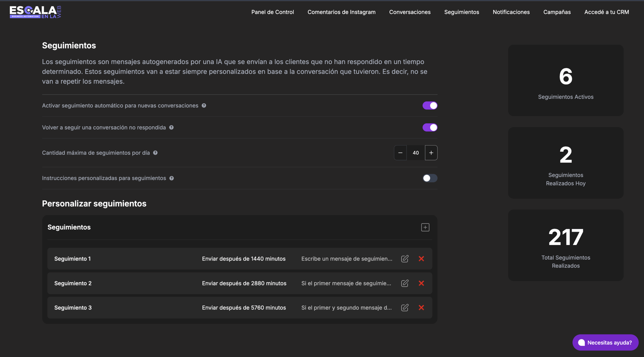This screenshot has width=644, height=357.
Task: Click the 40 daily limit field
Action: pyautogui.click(x=416, y=153)
